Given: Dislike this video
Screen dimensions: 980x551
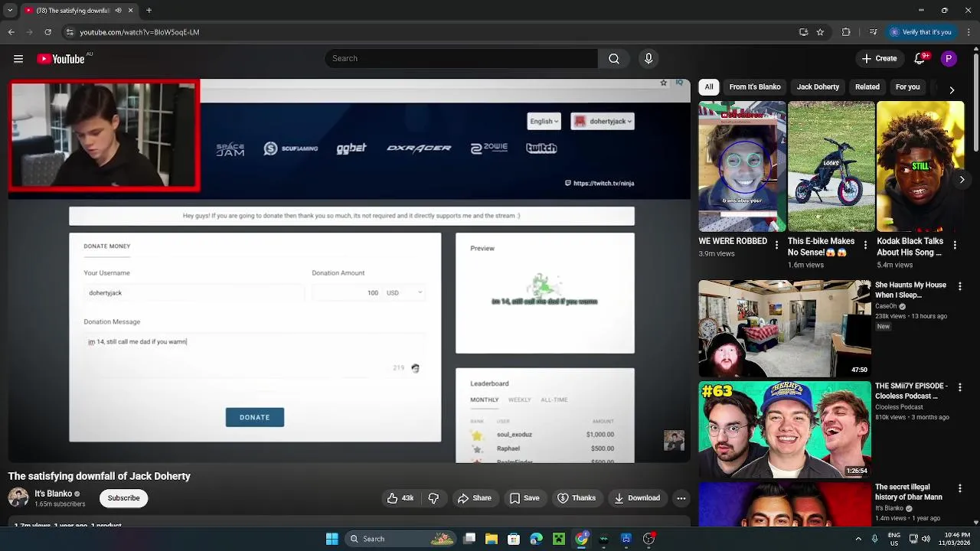Looking at the screenshot, I should (433, 498).
